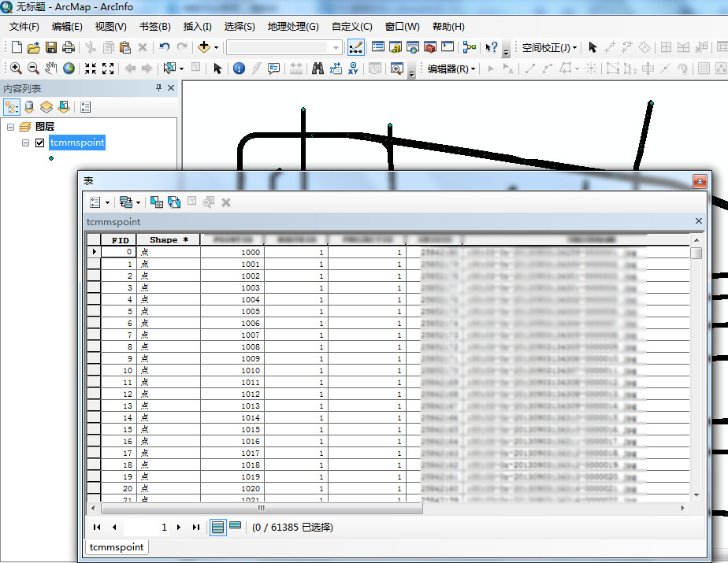728x563 pixels.
Task: Click Switch Selection in table toolbar
Action: 173,202
